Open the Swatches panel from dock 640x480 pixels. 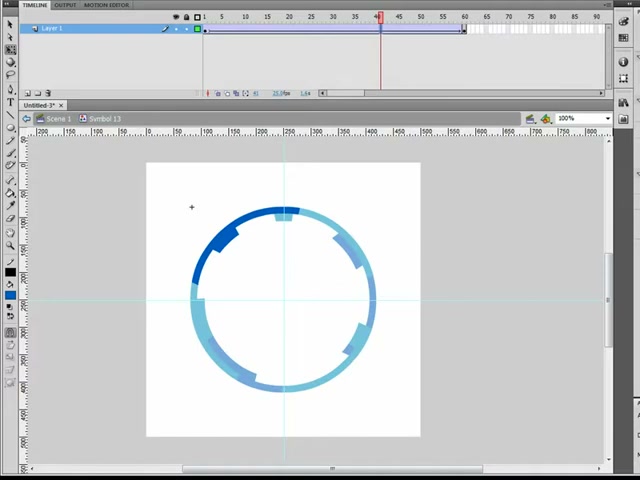623,38
